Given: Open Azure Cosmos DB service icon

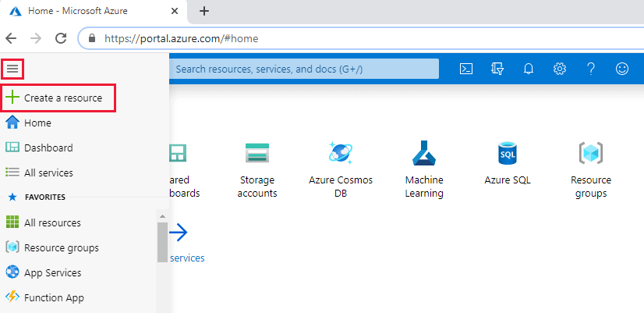Looking at the screenshot, I should pyautogui.click(x=341, y=153).
